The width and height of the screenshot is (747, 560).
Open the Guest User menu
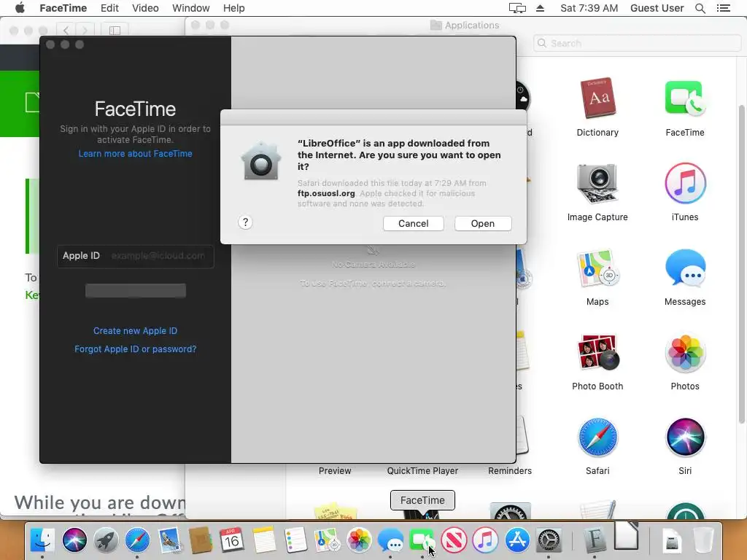[657, 8]
